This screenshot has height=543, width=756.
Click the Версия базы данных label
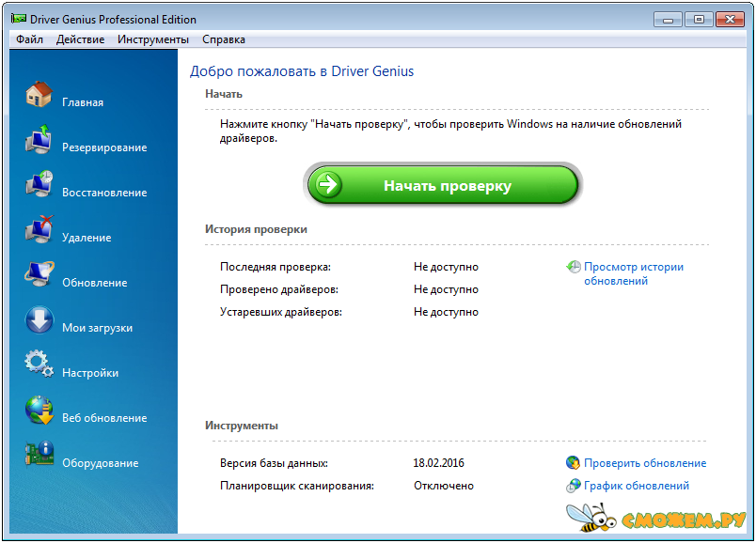(x=274, y=463)
